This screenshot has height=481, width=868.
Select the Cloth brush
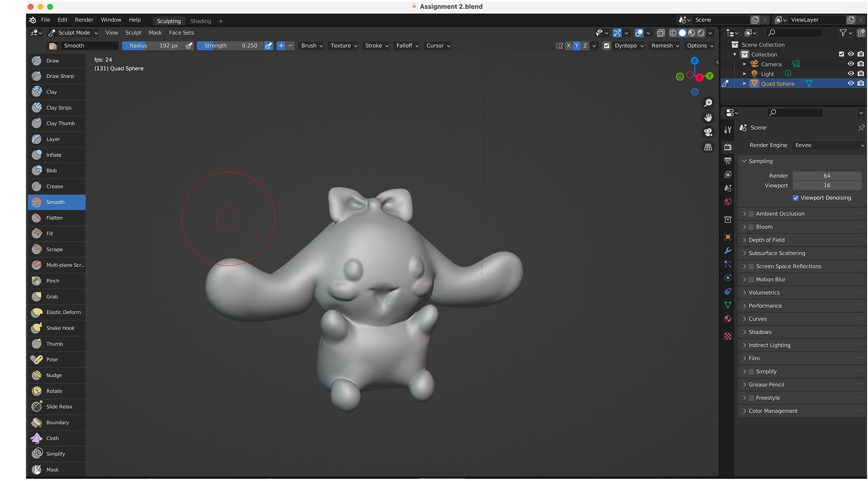(57, 438)
